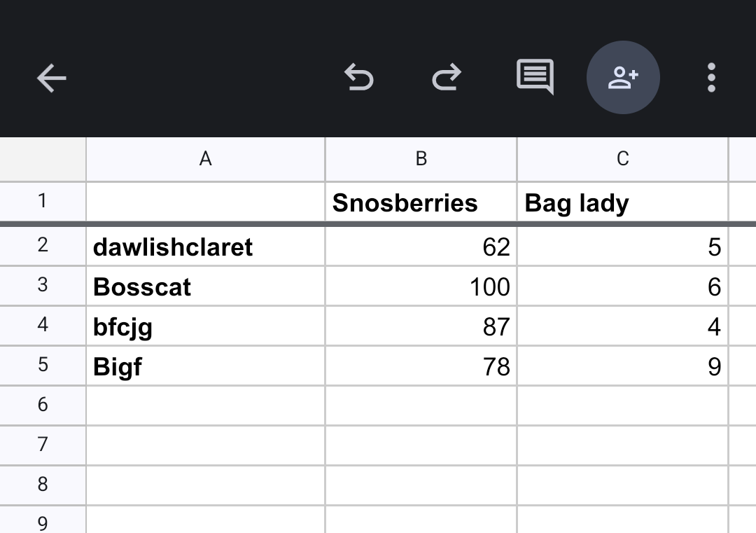This screenshot has width=756, height=533.
Task: Select the select-all corner box
Action: [x=43, y=159]
